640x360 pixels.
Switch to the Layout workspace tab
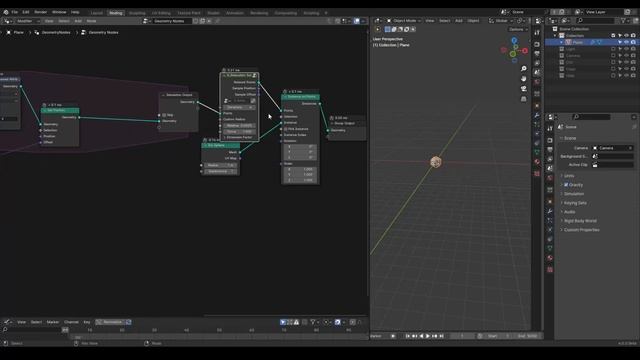click(x=97, y=13)
